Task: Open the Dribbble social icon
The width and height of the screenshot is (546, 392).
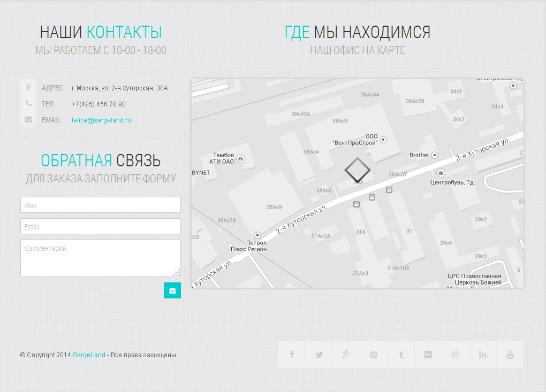Action: coord(455,355)
